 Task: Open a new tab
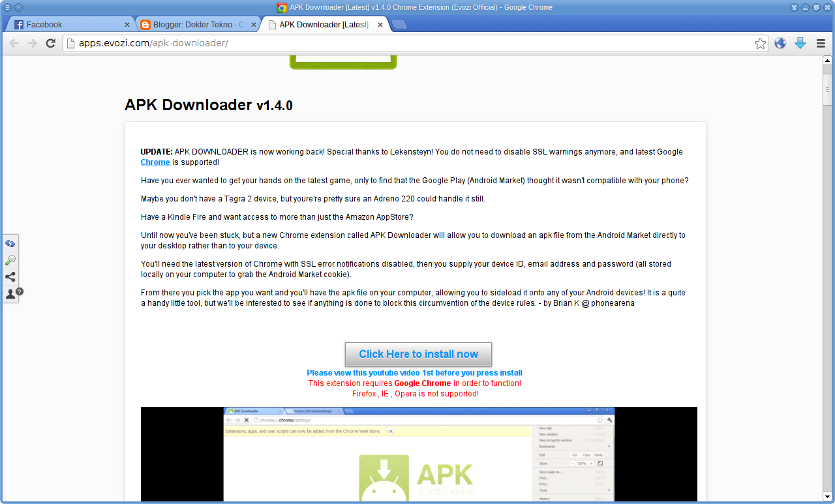pos(399,25)
